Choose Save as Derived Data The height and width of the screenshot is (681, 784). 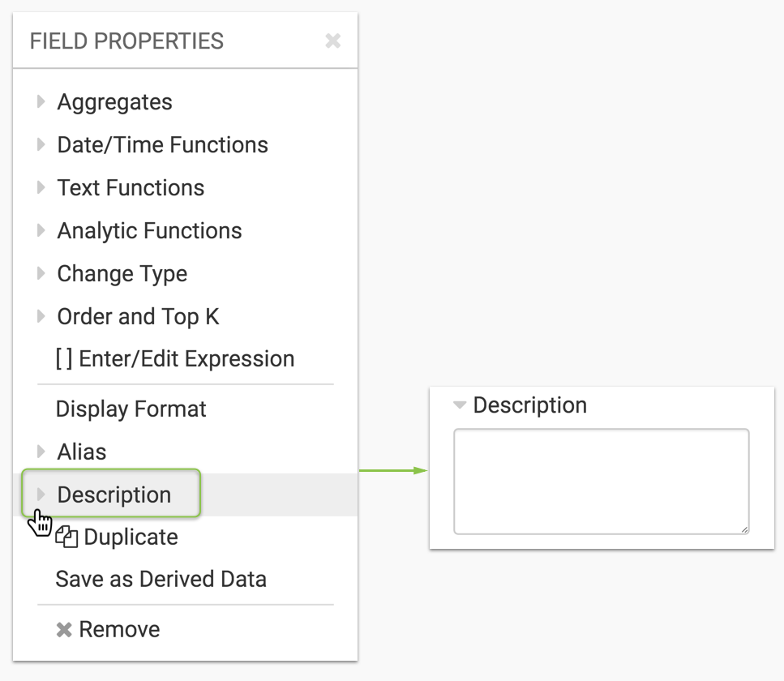click(161, 580)
